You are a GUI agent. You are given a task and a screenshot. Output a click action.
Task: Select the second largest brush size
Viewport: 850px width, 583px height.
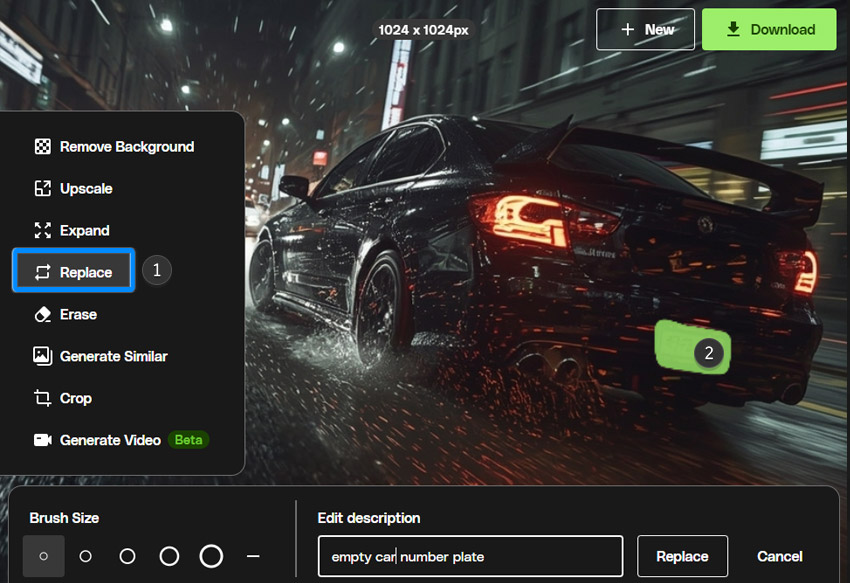[x=169, y=556]
